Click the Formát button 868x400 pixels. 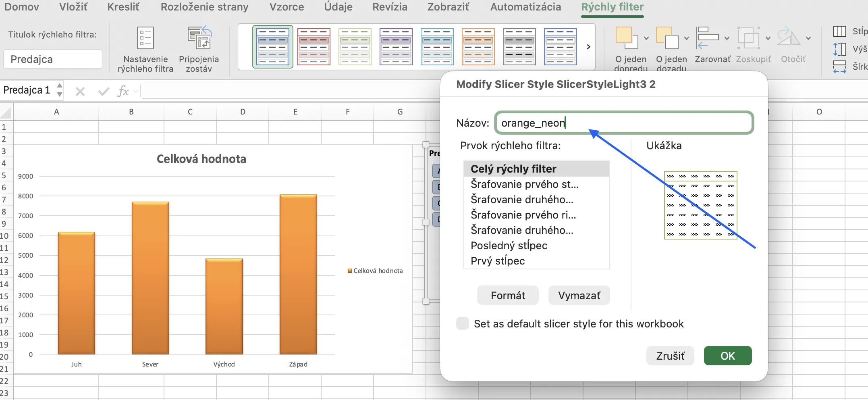point(508,296)
